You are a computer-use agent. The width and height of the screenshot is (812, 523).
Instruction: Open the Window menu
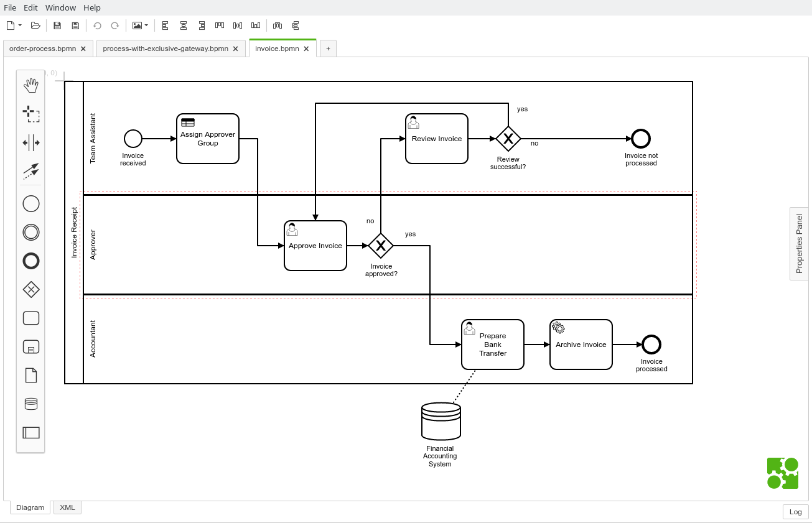tap(60, 7)
